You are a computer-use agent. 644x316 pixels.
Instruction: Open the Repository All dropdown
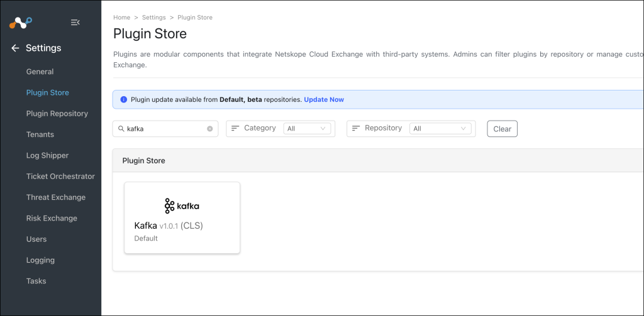pyautogui.click(x=440, y=128)
